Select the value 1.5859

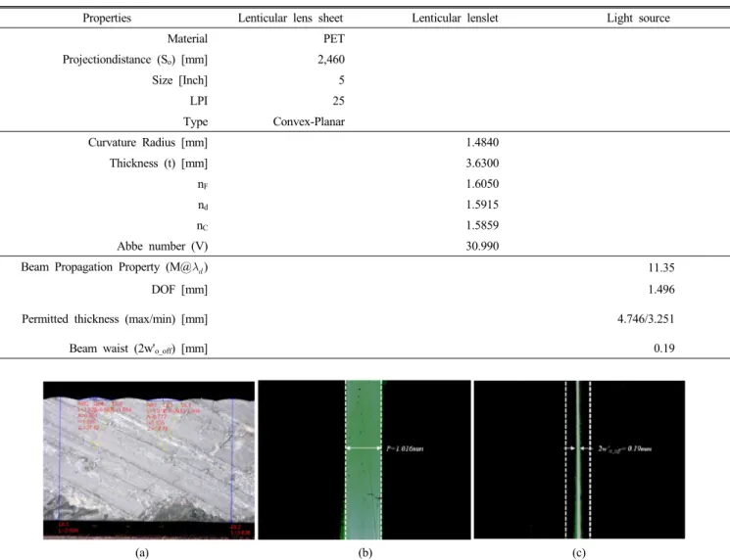482,225
